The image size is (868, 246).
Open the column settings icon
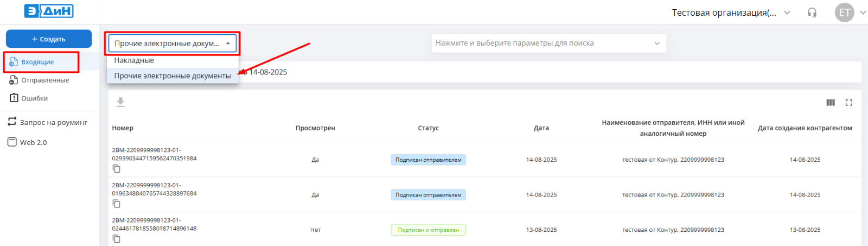pyautogui.click(x=831, y=103)
